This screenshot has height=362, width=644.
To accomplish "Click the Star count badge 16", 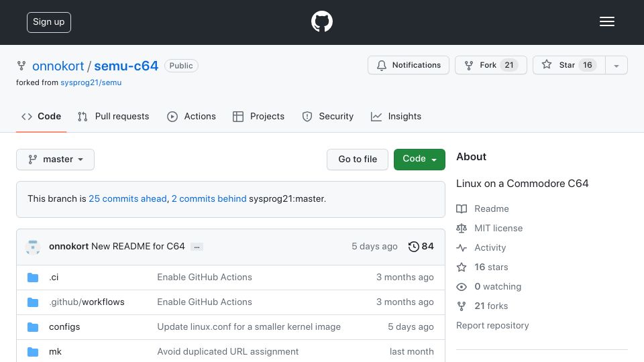I will [x=588, y=65].
